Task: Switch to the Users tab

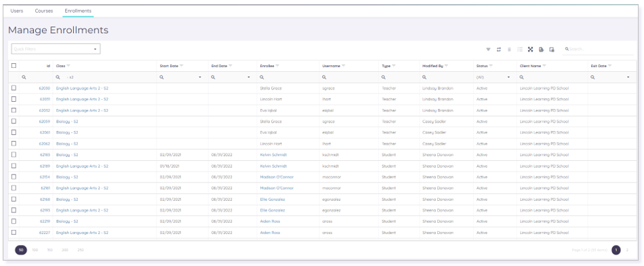Action: (x=17, y=11)
